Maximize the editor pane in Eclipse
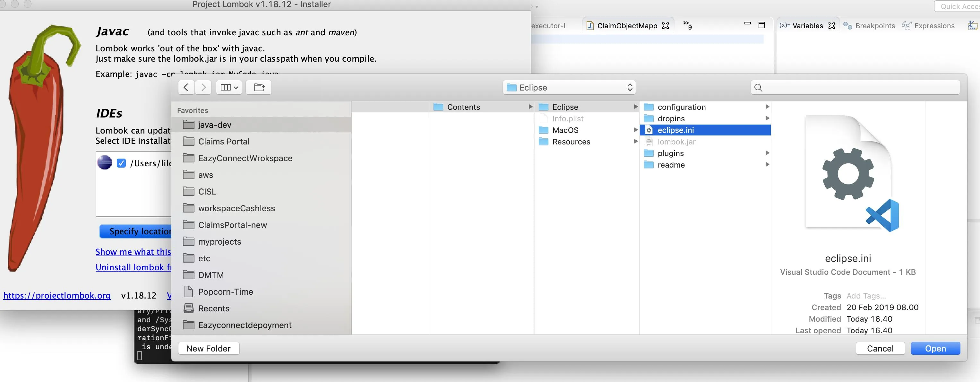The height and width of the screenshot is (382, 980). [x=761, y=25]
